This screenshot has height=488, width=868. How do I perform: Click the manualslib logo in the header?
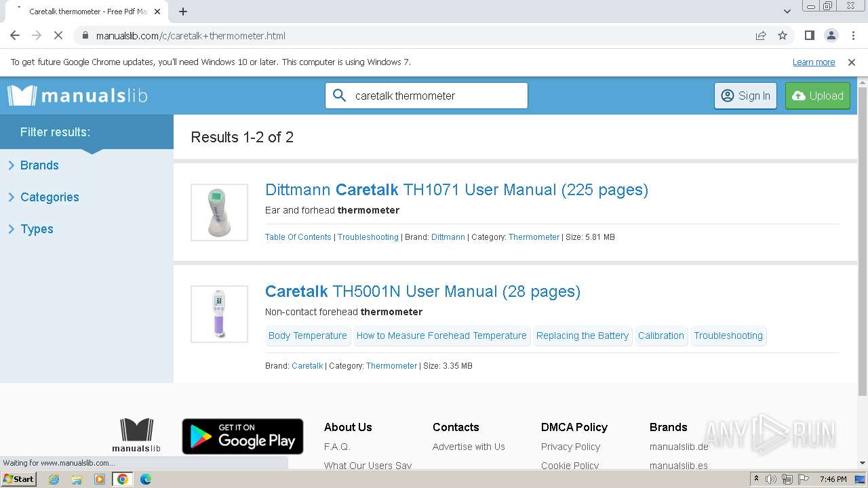(x=77, y=96)
